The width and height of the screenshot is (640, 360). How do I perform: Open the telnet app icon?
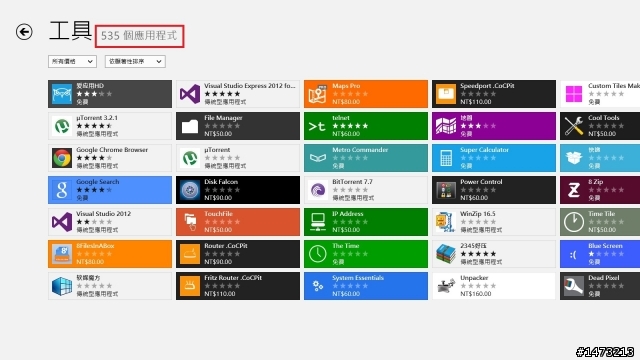tap(318, 126)
